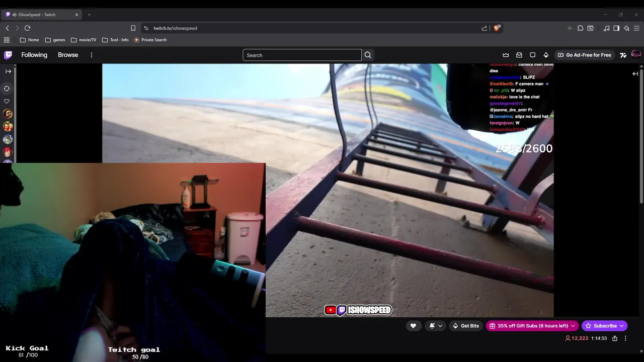Open the Following page

[34, 55]
